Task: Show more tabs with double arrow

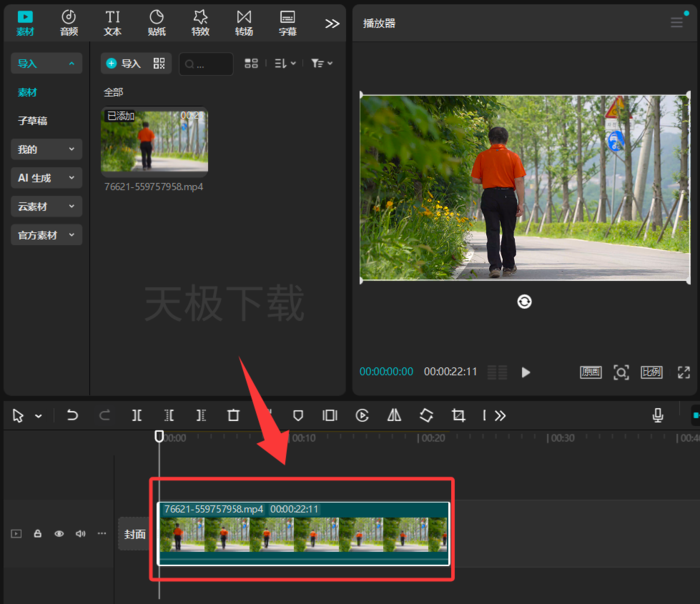Action: click(x=332, y=24)
